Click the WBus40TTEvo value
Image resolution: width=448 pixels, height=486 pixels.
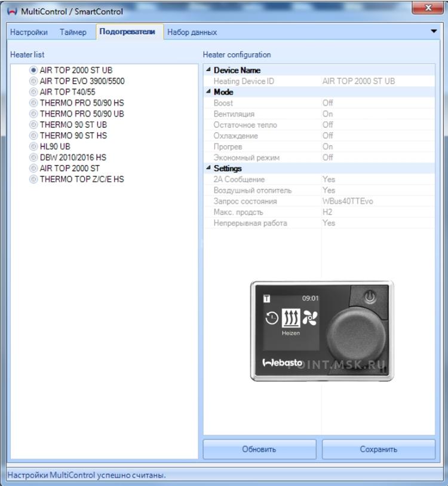tap(348, 201)
